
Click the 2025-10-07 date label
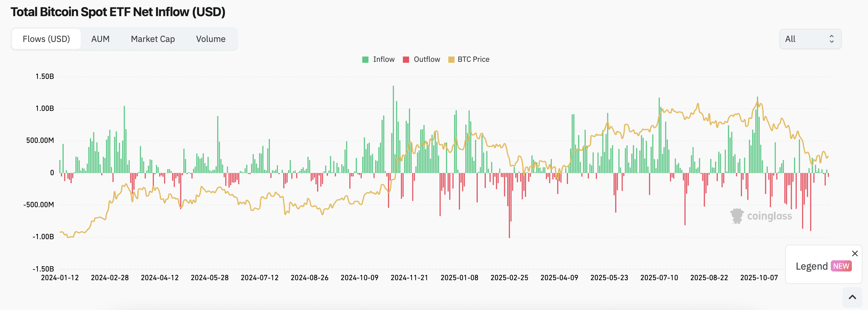(x=759, y=278)
